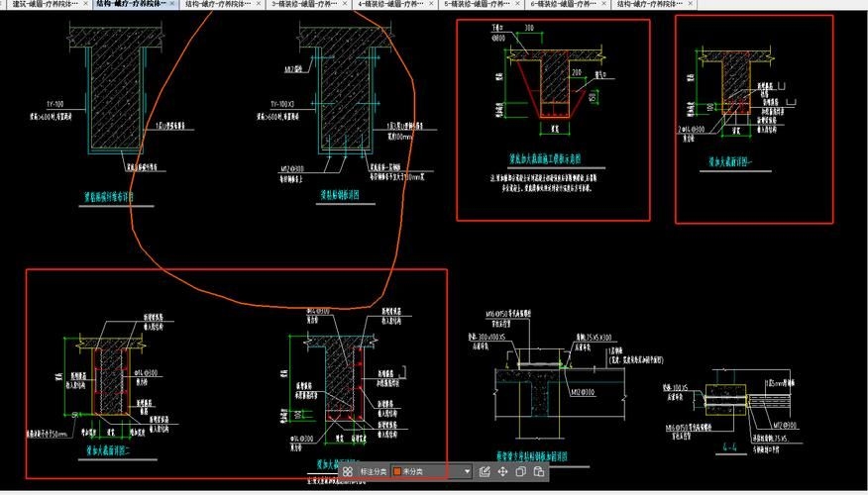
Task: Click the paste clipboard icon
Action: [538, 472]
